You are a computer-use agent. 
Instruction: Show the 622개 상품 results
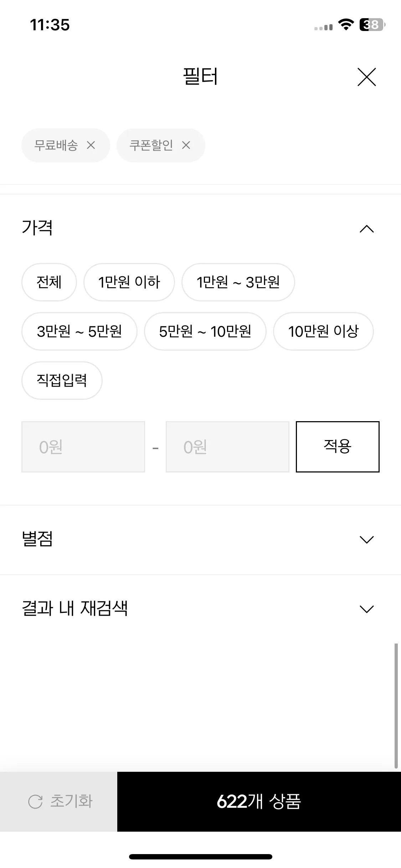[259, 802]
